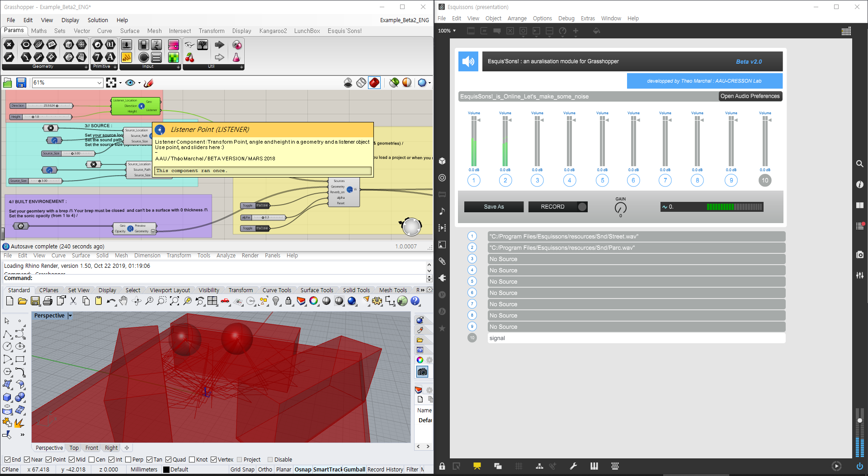Screen dimensions: 868x476
Task: Click the Rhino Print icon
Action: [x=48, y=301]
